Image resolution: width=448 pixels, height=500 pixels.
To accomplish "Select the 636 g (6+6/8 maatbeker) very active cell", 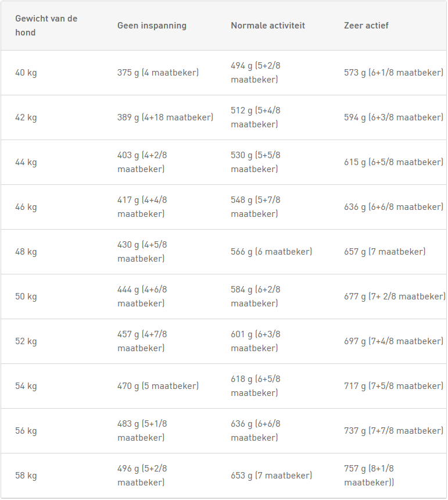I will pos(393,207).
